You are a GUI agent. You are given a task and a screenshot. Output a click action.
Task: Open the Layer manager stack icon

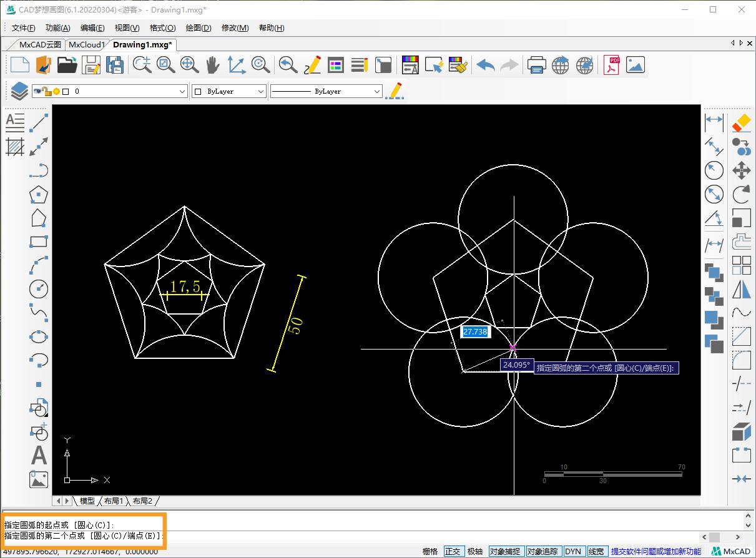coord(19,91)
